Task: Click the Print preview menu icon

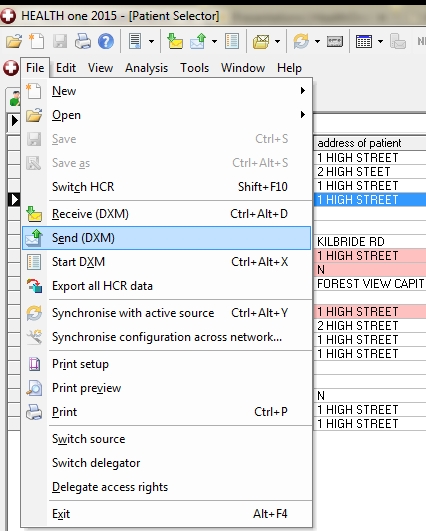Action: click(34, 388)
